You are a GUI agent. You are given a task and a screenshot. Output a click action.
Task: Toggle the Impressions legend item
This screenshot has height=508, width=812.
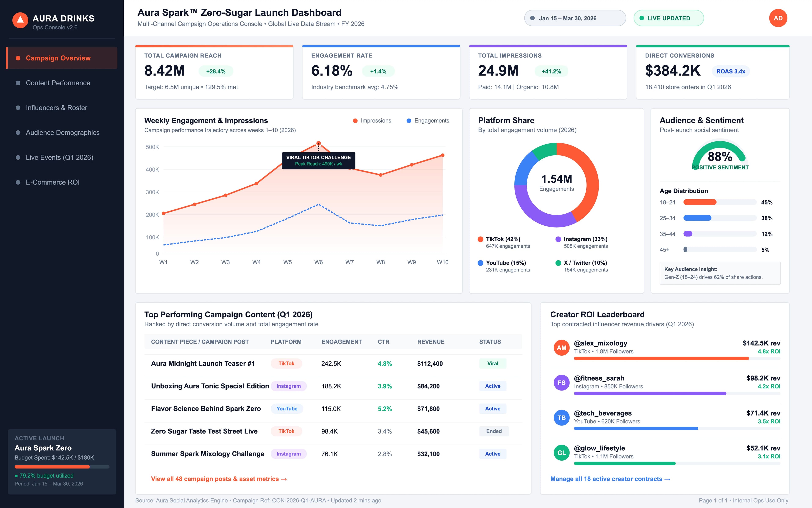(372, 121)
